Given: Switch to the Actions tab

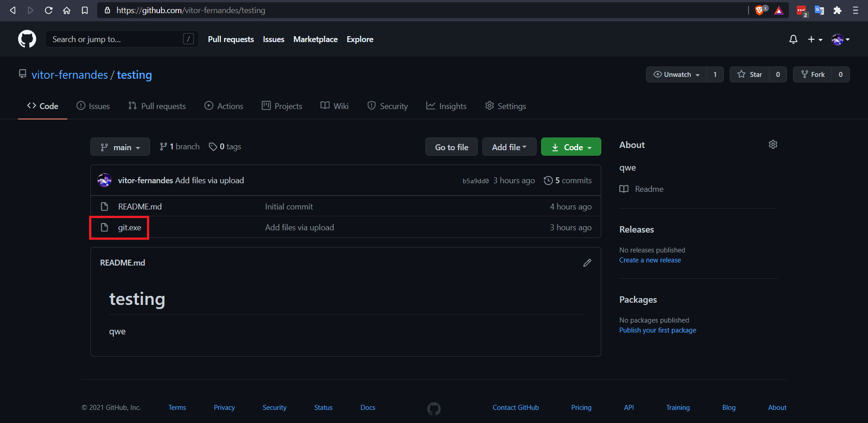Looking at the screenshot, I should (224, 106).
